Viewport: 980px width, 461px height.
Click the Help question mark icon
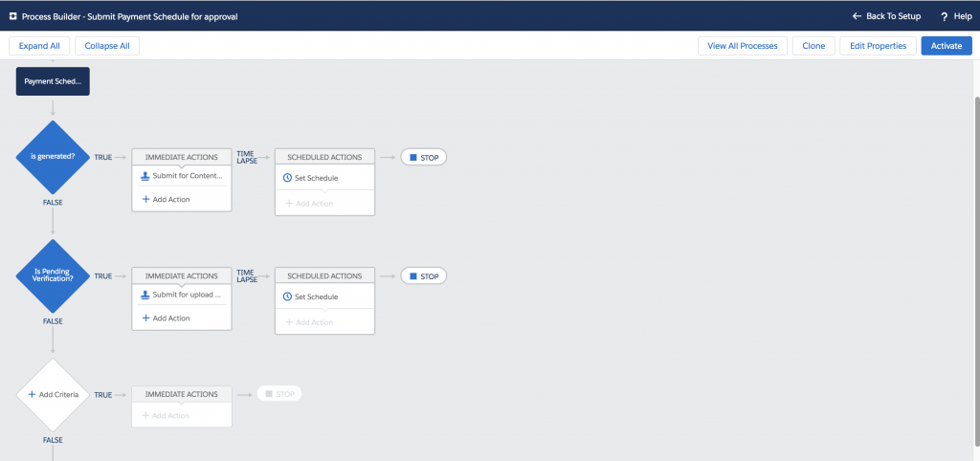[944, 16]
